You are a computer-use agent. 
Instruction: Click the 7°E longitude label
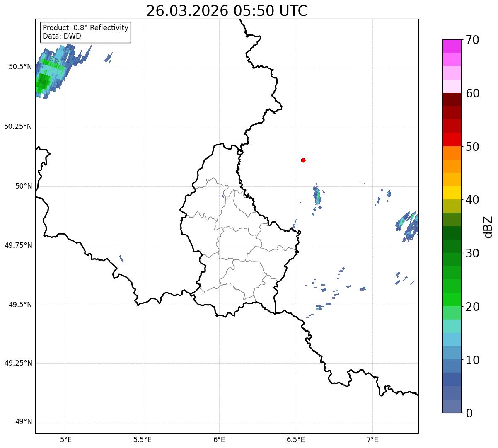(372, 440)
